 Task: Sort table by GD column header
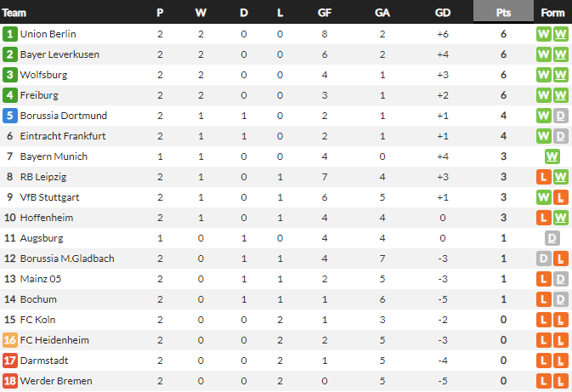click(443, 13)
